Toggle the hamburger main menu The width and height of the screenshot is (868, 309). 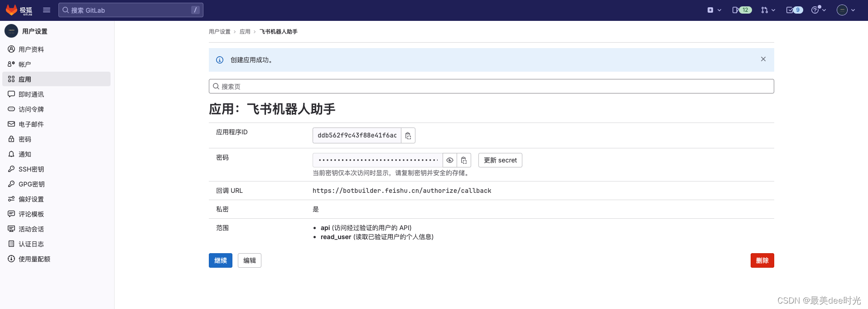[47, 10]
